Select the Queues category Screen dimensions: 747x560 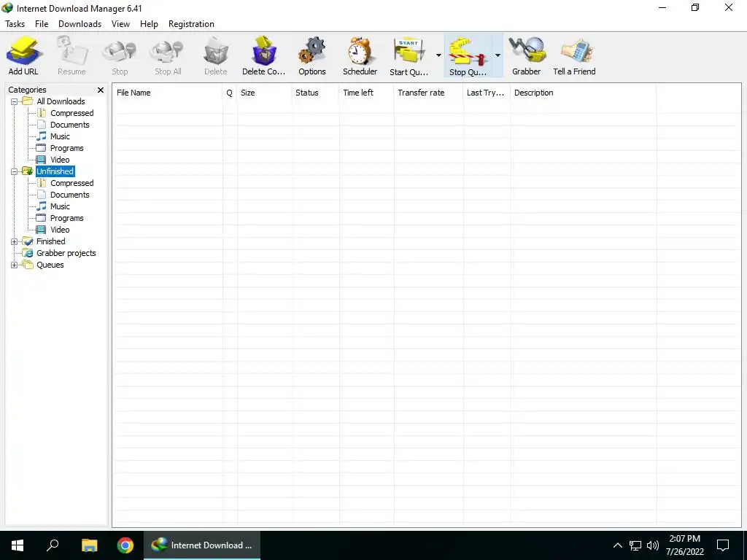pos(50,265)
